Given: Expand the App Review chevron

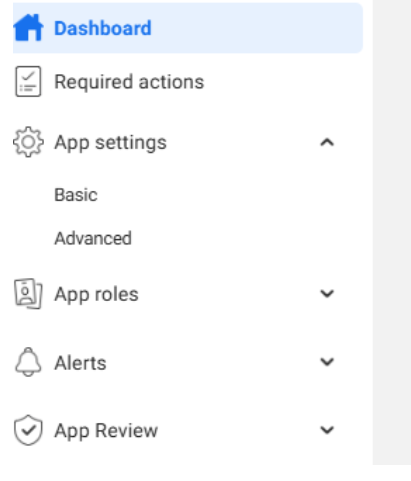Looking at the screenshot, I should pyautogui.click(x=327, y=430).
